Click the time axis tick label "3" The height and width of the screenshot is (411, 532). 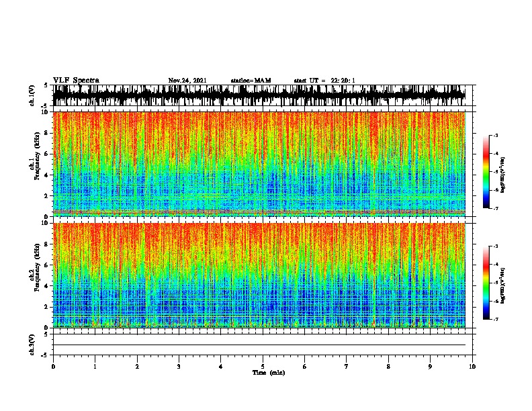179,367
